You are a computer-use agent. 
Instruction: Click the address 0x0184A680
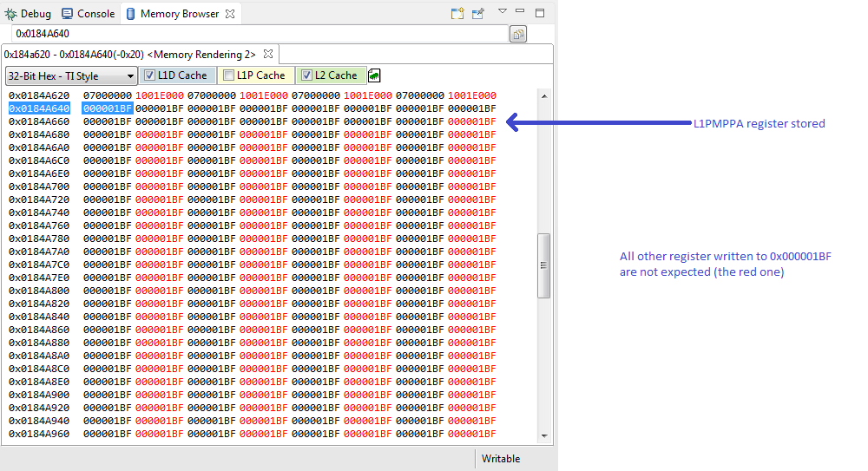coord(39,134)
